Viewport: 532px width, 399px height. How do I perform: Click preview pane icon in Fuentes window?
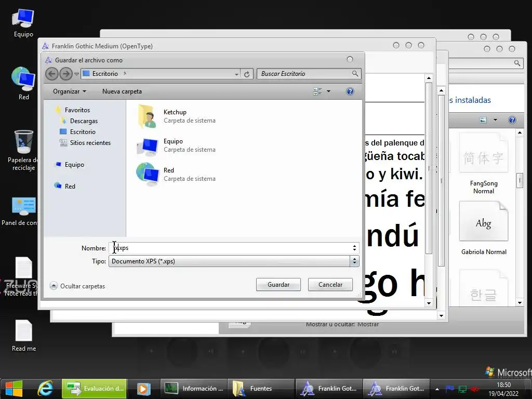click(x=483, y=120)
